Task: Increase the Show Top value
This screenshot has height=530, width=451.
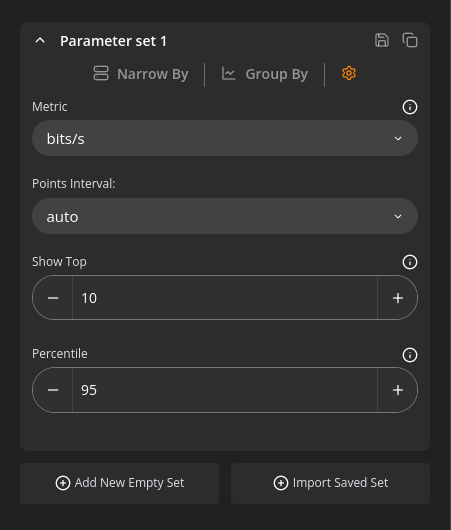Action: [398, 298]
